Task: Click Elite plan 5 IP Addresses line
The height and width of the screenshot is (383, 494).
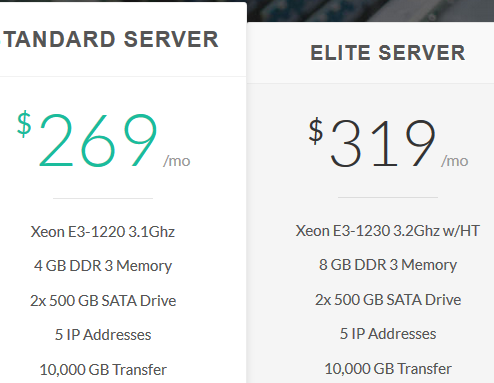Action: pos(388,334)
